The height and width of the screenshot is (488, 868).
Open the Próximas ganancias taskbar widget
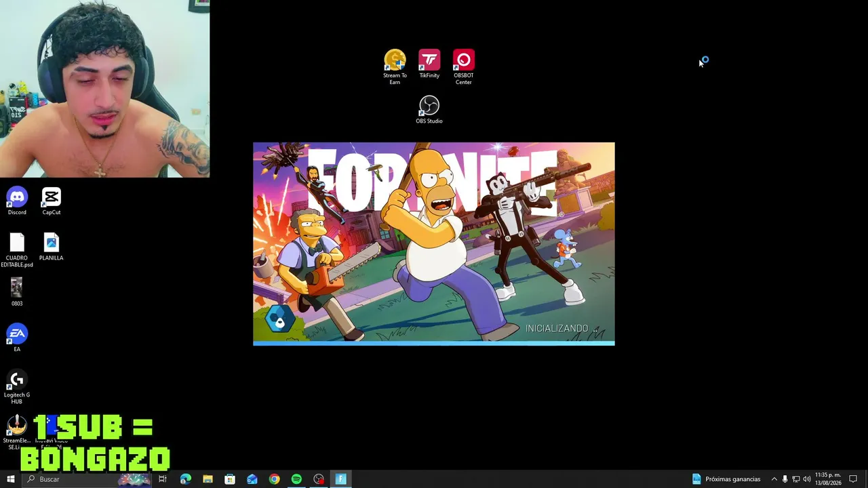726,479
